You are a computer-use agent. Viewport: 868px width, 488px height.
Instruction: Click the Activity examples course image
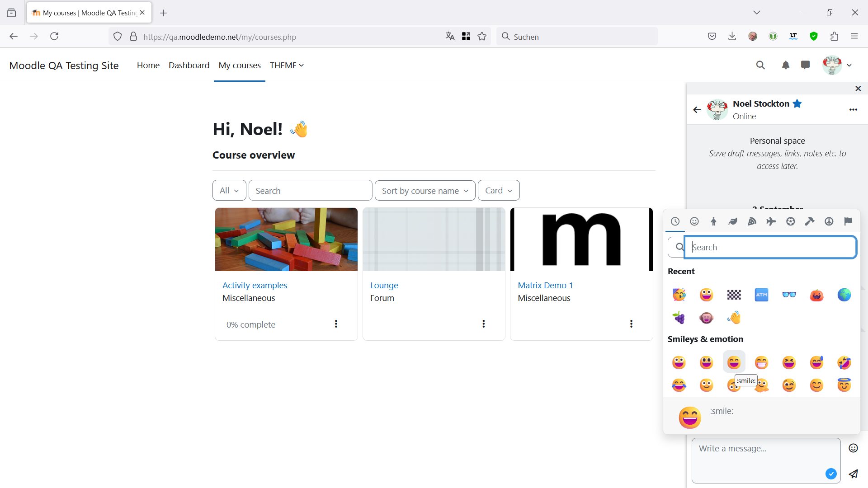click(x=286, y=239)
